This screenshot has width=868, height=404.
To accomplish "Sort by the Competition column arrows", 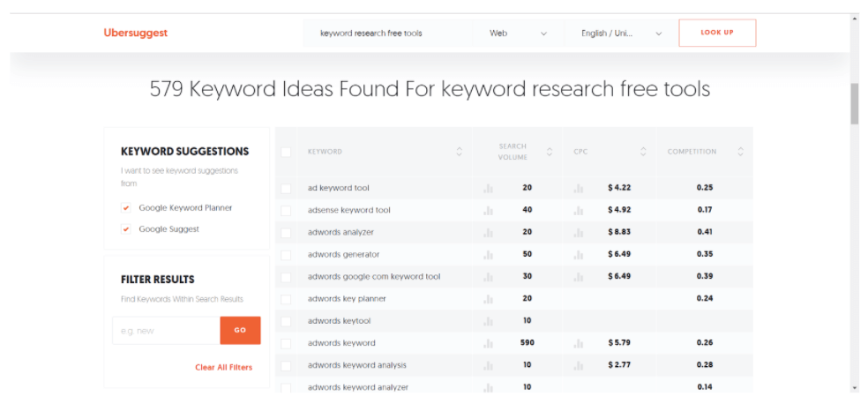I will 741,152.
